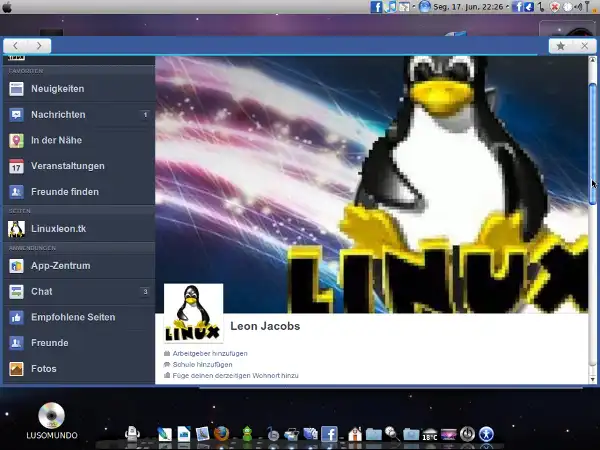Click the Leon Jacobs profile picture
Screen dimensions: 600x450
(194, 313)
